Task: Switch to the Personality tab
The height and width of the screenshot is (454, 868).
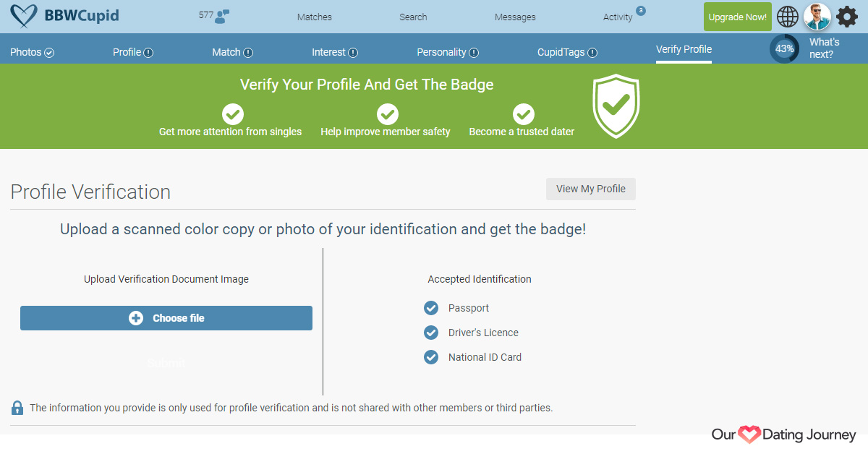Action: (448, 52)
